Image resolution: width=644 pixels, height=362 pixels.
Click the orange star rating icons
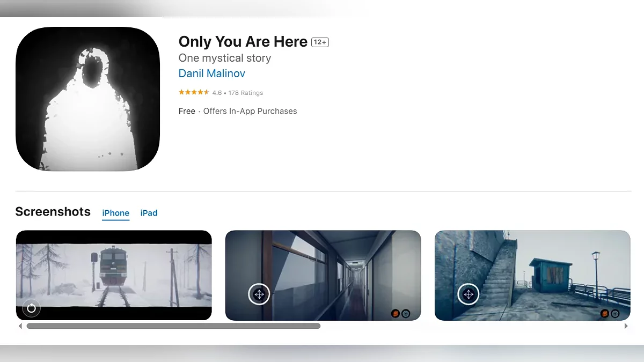pos(194,93)
